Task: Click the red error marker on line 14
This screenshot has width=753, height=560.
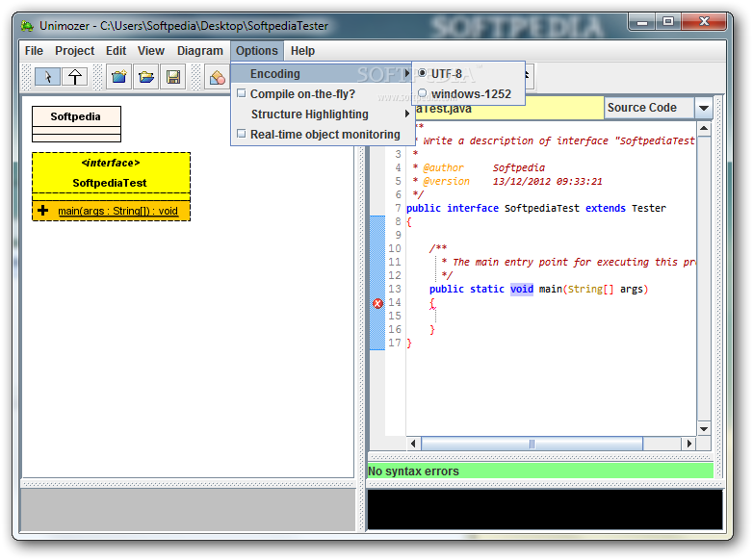Action: tap(377, 303)
